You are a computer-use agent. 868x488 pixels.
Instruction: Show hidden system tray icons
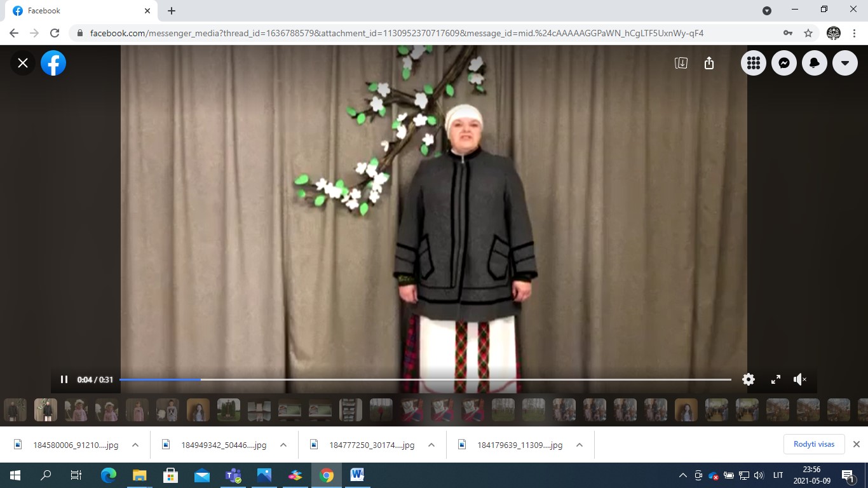click(x=683, y=475)
